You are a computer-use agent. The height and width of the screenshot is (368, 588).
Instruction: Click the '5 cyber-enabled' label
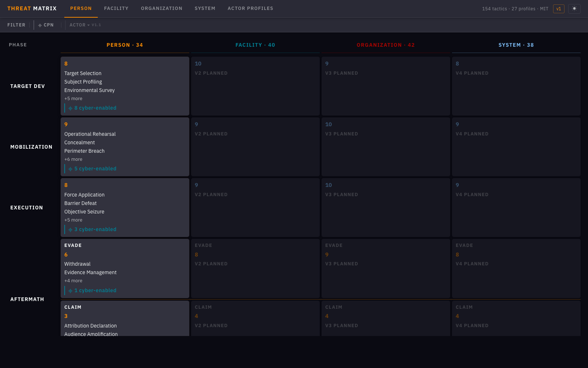95,169
